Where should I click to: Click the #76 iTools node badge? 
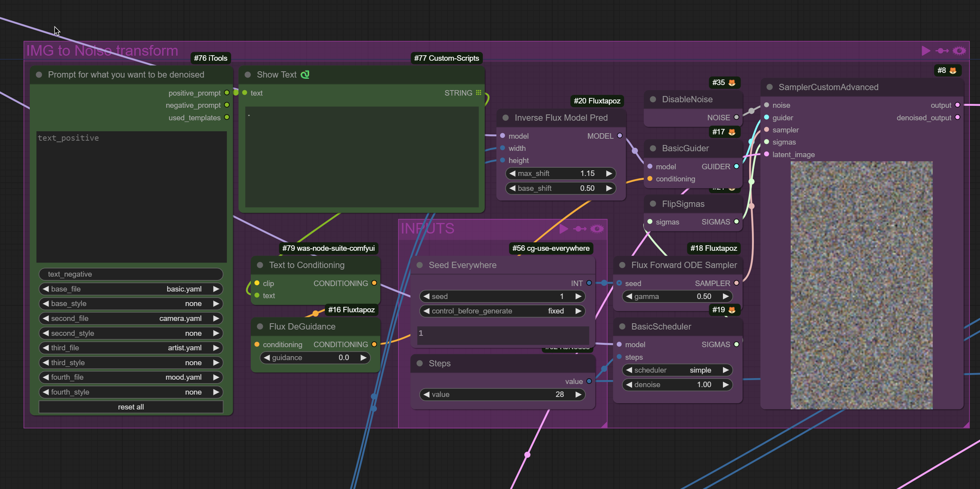click(x=210, y=58)
